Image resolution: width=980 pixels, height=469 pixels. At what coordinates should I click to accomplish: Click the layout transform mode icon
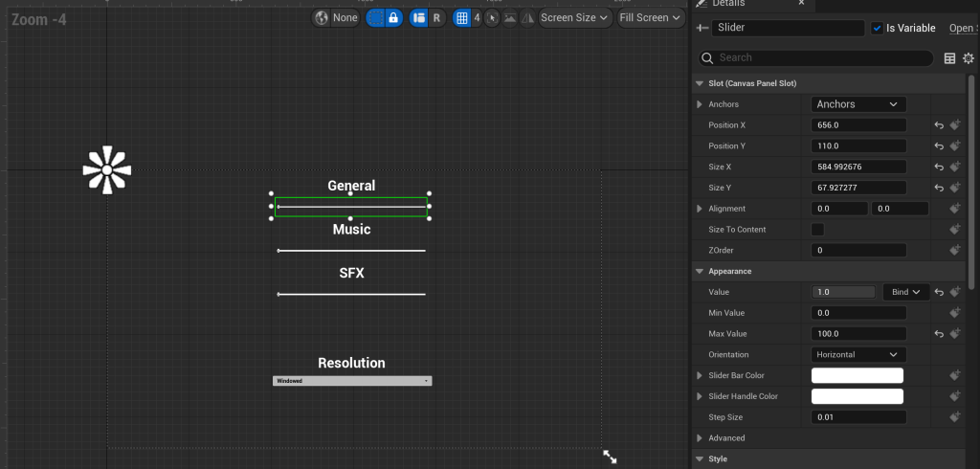coord(418,18)
